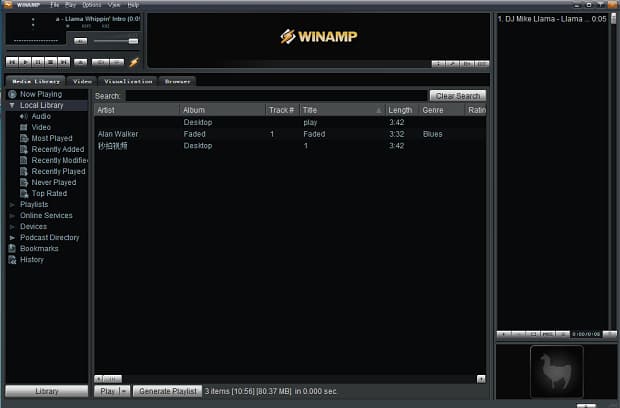The width and height of the screenshot is (620, 408).
Task: Click the Clear Search button
Action: 457,95
